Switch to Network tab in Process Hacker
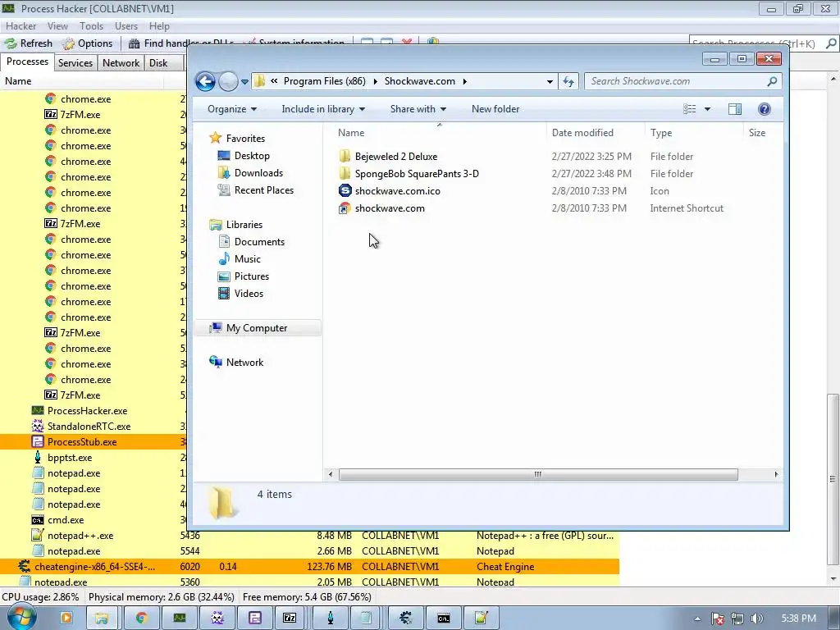Image resolution: width=840 pixels, height=630 pixels. tap(121, 63)
